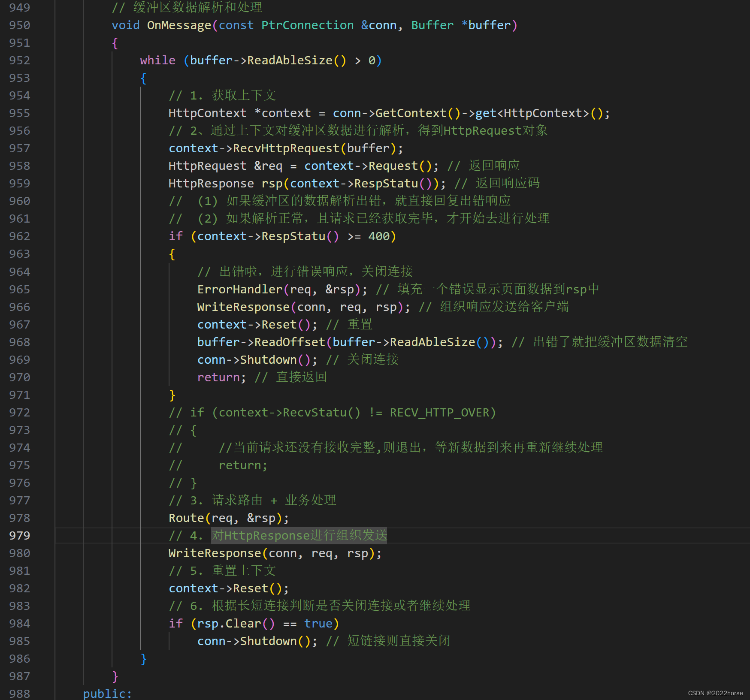Viewport: 750px width, 700px height.
Task: Click the true keyword on line 984
Action: (318, 624)
